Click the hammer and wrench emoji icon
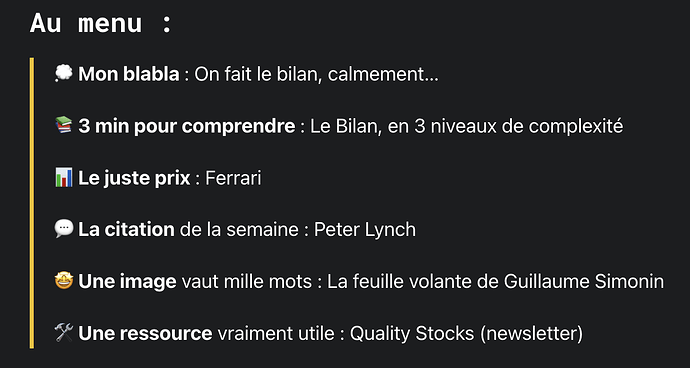690x368 pixels. tap(64, 333)
